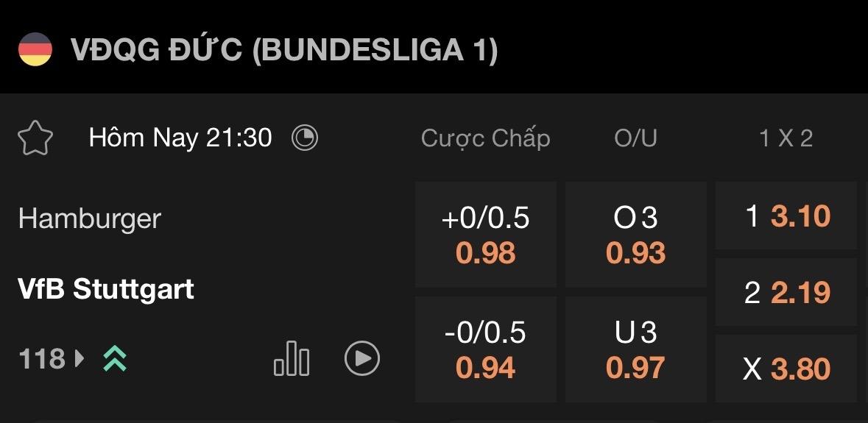The width and height of the screenshot is (868, 423).
Task: Click the O/U column header
Action: tap(635, 138)
